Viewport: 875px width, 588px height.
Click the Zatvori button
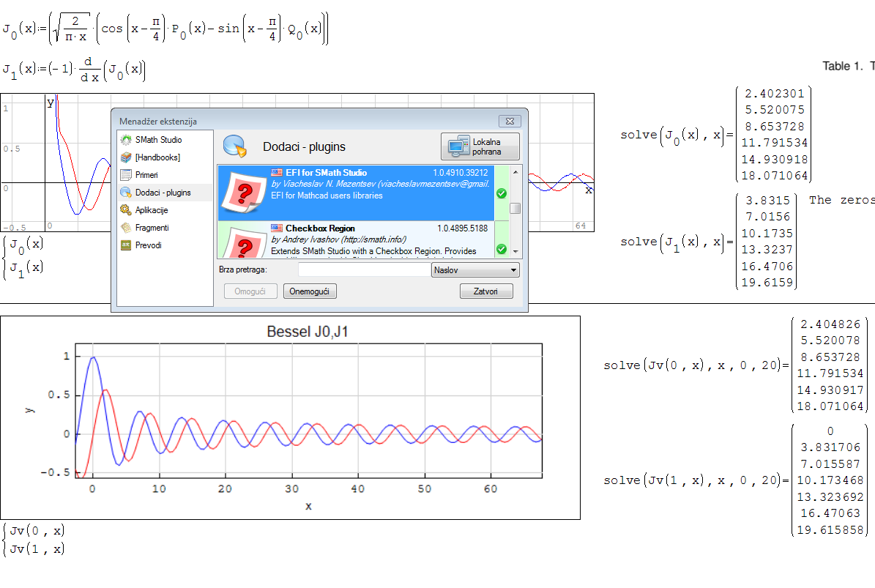click(486, 291)
